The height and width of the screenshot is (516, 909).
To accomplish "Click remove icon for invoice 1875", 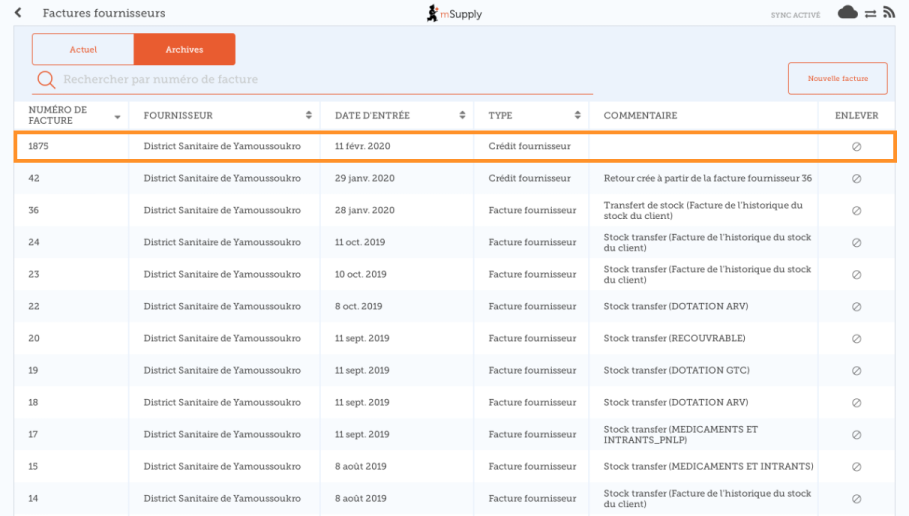I will 856,146.
